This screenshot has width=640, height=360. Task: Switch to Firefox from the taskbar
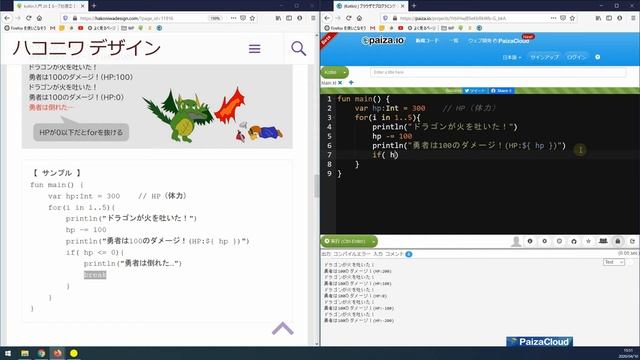coord(58,353)
